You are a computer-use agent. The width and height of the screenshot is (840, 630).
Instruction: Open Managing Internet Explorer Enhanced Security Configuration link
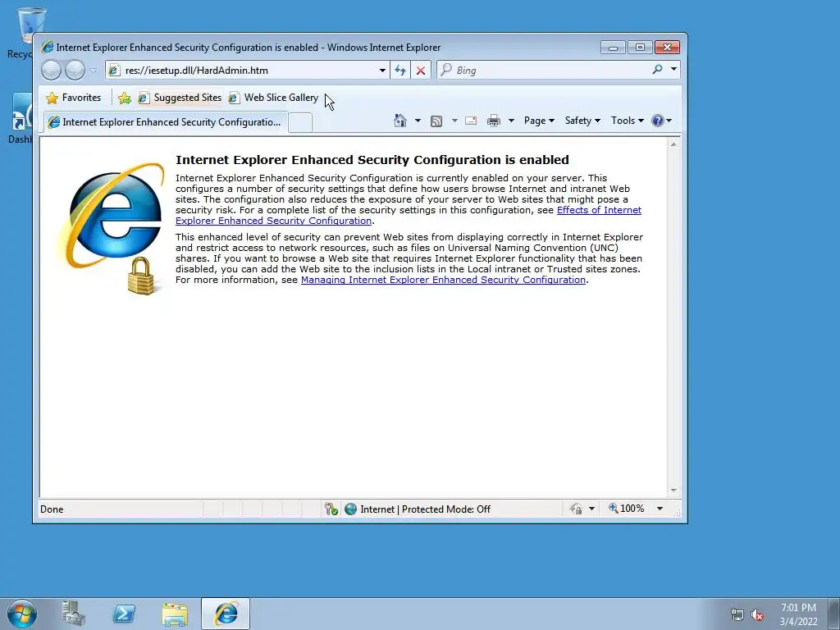[443, 280]
